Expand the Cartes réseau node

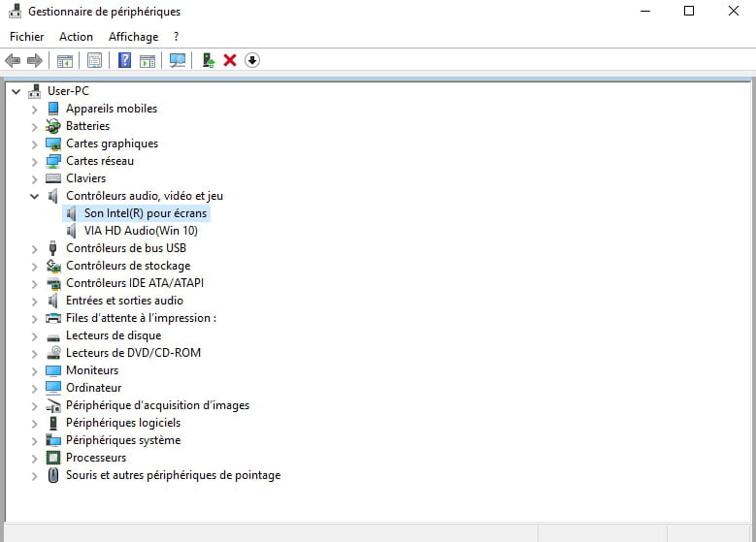click(x=35, y=162)
